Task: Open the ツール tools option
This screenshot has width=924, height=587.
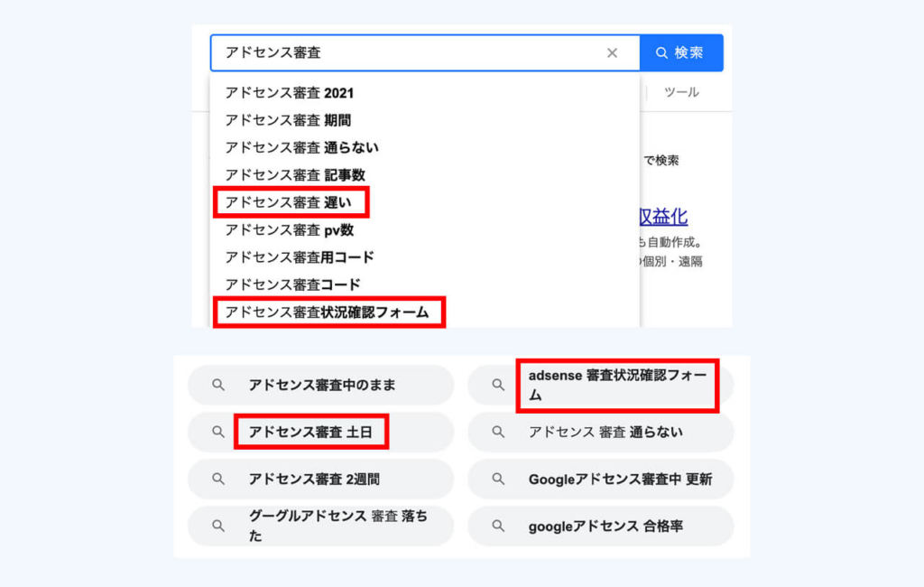Action: click(x=681, y=92)
